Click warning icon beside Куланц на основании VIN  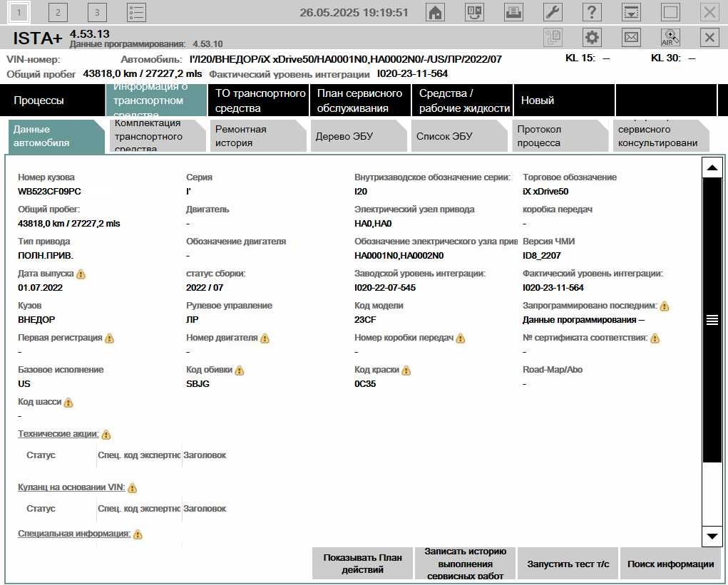pyautogui.click(x=133, y=488)
